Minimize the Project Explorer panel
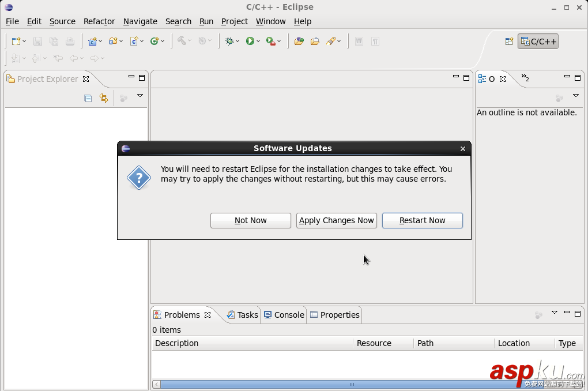Image resolution: width=588 pixels, height=391 pixels. click(x=131, y=77)
